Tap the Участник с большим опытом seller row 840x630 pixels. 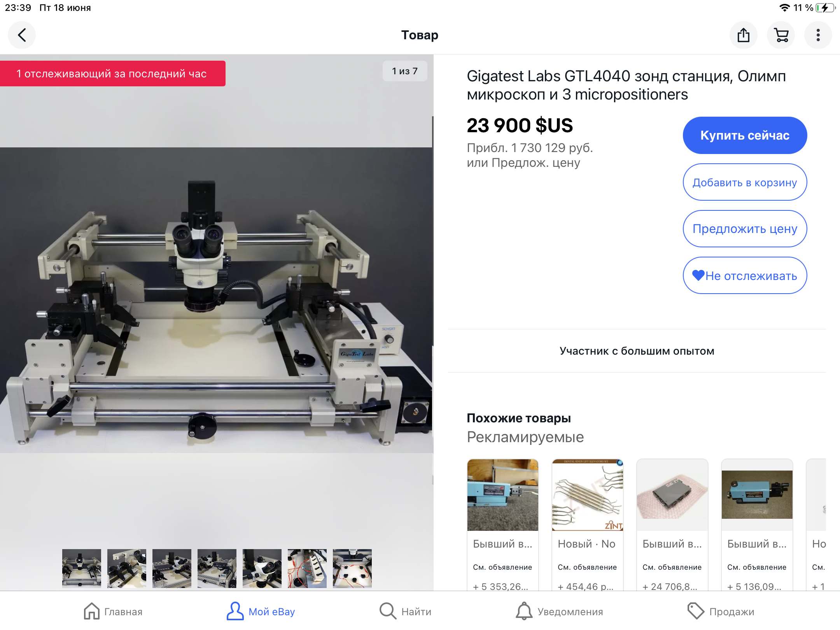coord(637,351)
